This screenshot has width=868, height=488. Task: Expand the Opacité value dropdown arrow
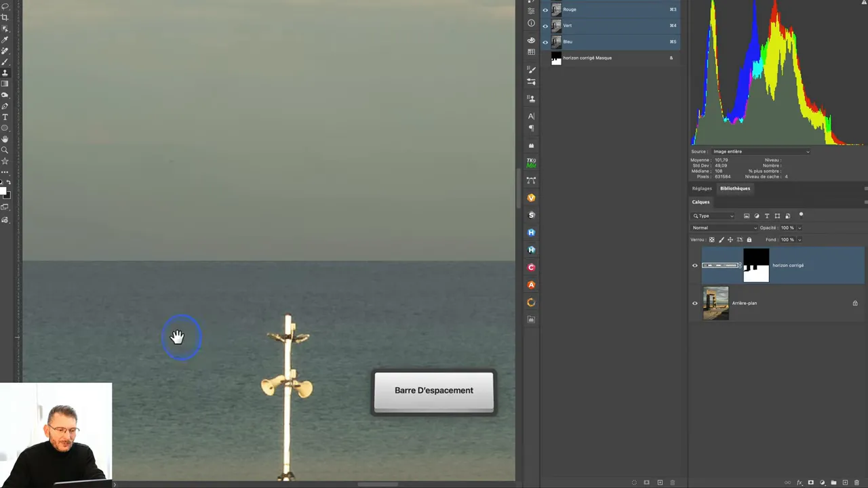coord(800,228)
